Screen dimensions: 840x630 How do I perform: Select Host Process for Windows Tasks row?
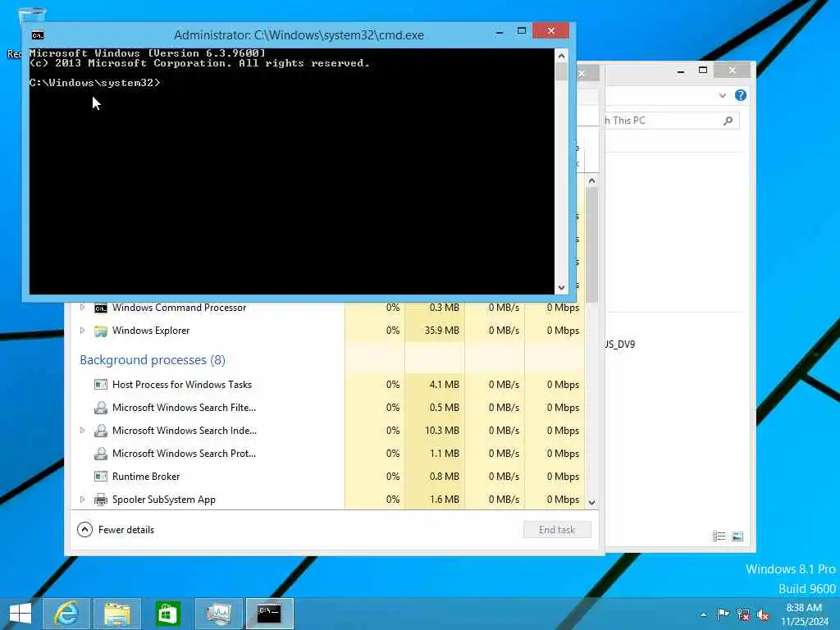182,385
